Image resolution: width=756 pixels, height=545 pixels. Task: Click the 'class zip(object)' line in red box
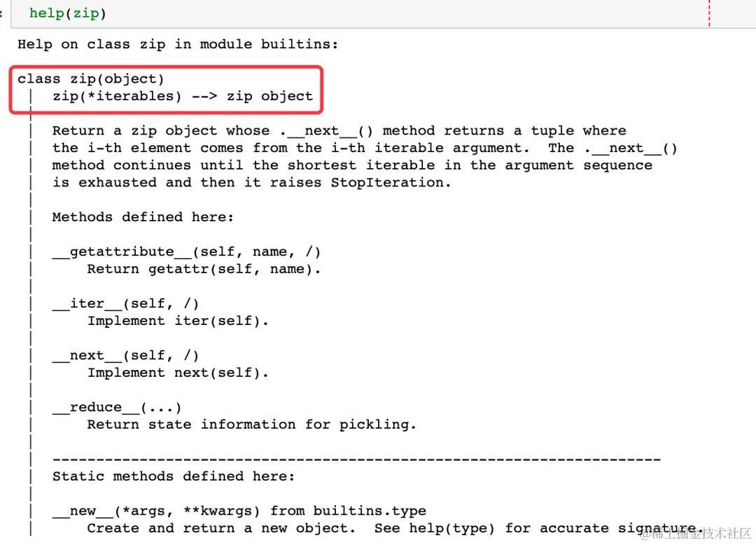(90, 79)
